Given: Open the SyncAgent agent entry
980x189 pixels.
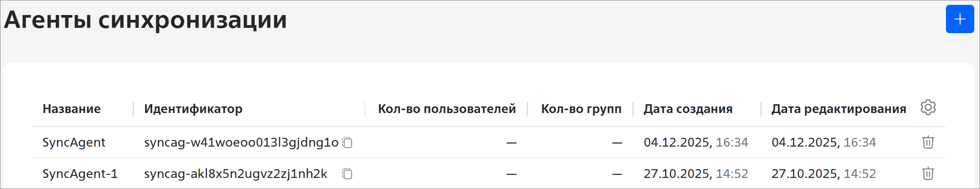Looking at the screenshot, I should (x=74, y=143).
